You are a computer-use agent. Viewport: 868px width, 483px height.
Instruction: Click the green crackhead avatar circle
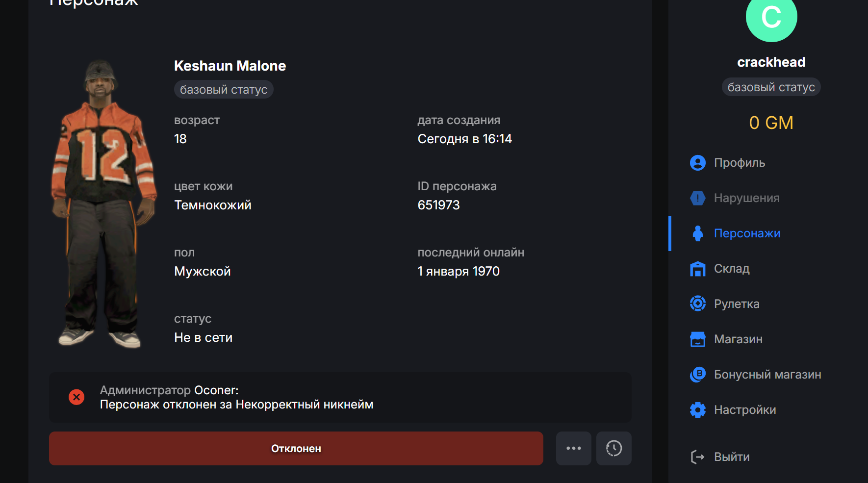(x=771, y=18)
